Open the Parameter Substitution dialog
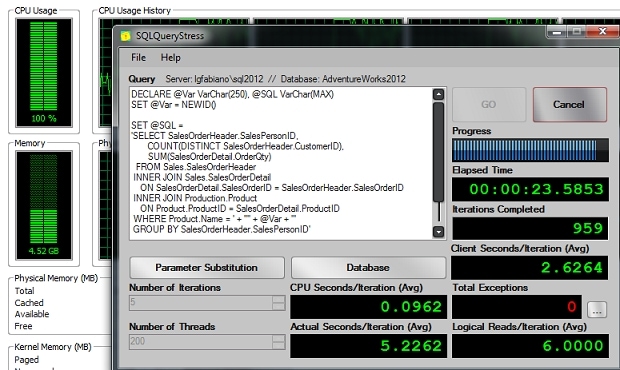The height and width of the screenshot is (370, 620). tap(207, 268)
